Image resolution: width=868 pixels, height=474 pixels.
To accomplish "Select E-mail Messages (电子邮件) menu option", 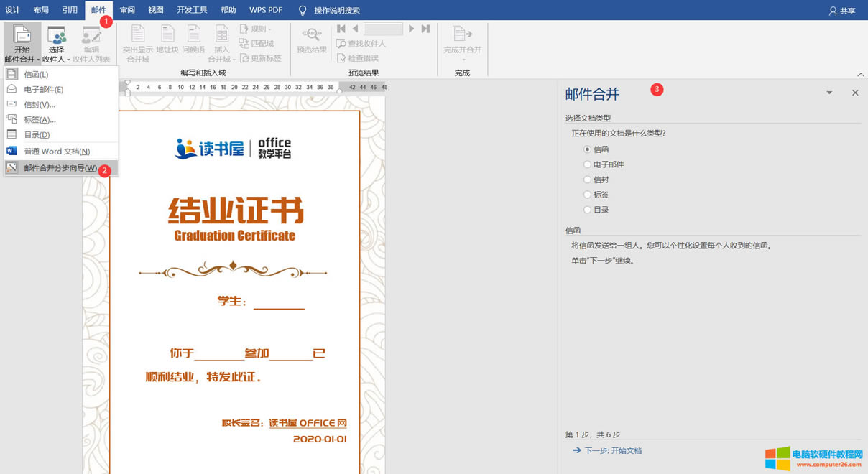I will [43, 89].
